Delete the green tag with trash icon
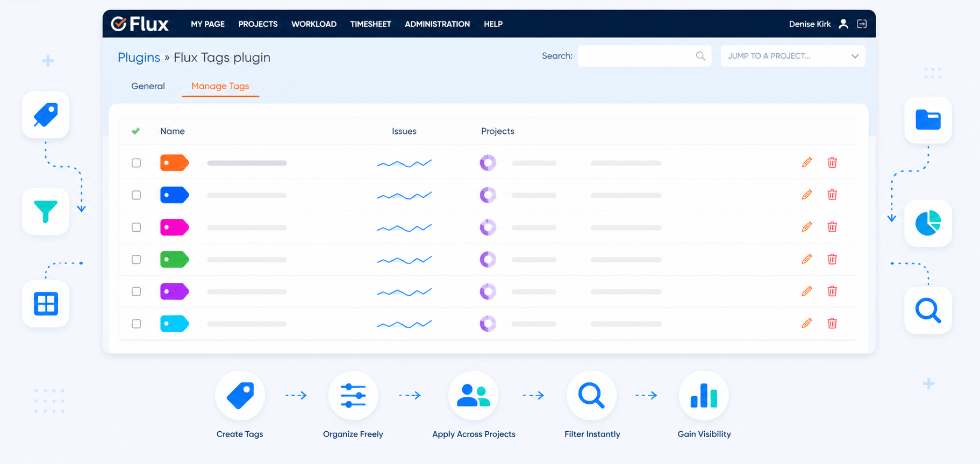Screen dimensions: 980x464 pos(832,259)
